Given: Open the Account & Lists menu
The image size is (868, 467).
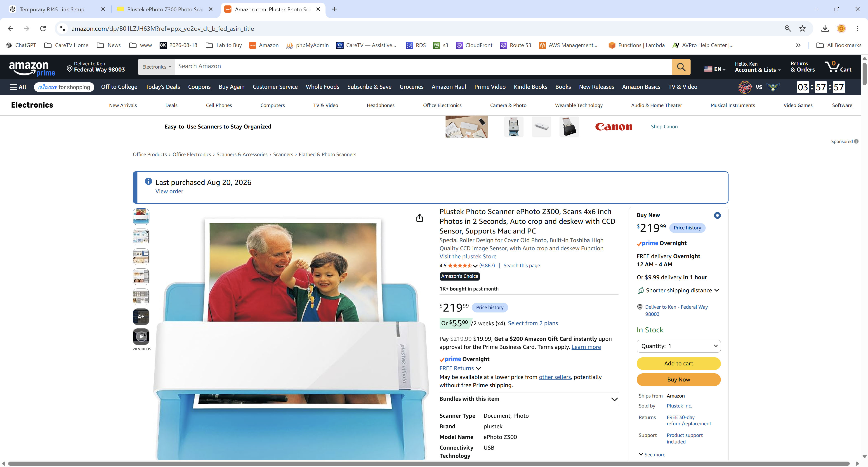Looking at the screenshot, I should pyautogui.click(x=757, y=67).
